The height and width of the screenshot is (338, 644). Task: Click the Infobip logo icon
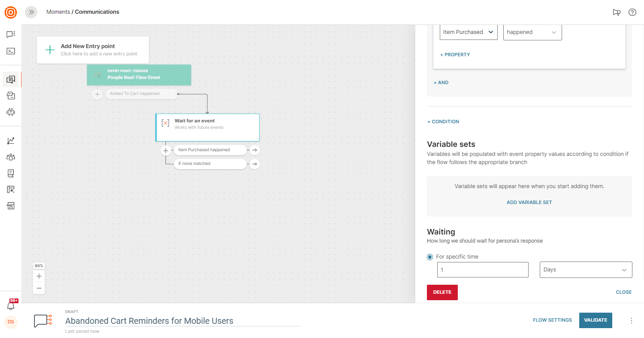[x=11, y=12]
